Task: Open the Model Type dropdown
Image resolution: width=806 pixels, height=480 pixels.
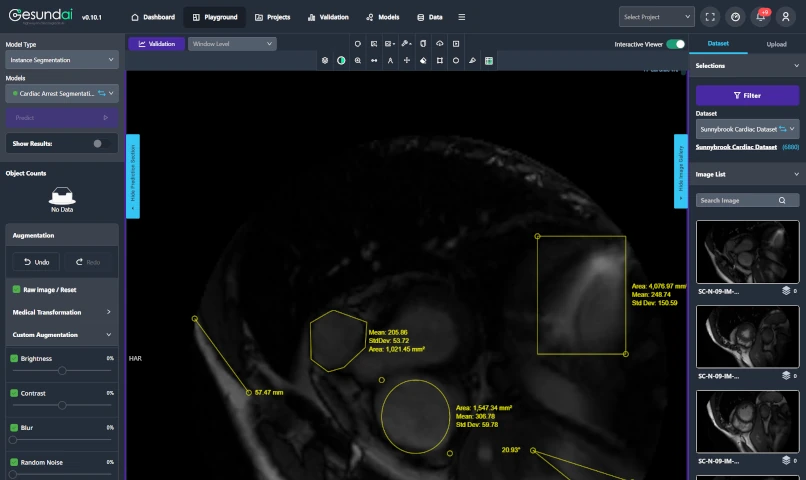Action: 62,60
